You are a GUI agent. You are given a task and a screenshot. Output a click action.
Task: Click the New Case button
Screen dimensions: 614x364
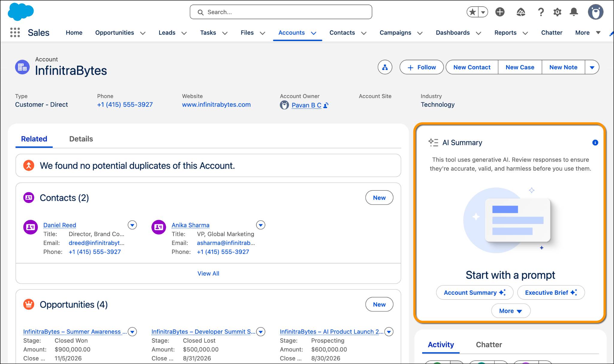520,67
